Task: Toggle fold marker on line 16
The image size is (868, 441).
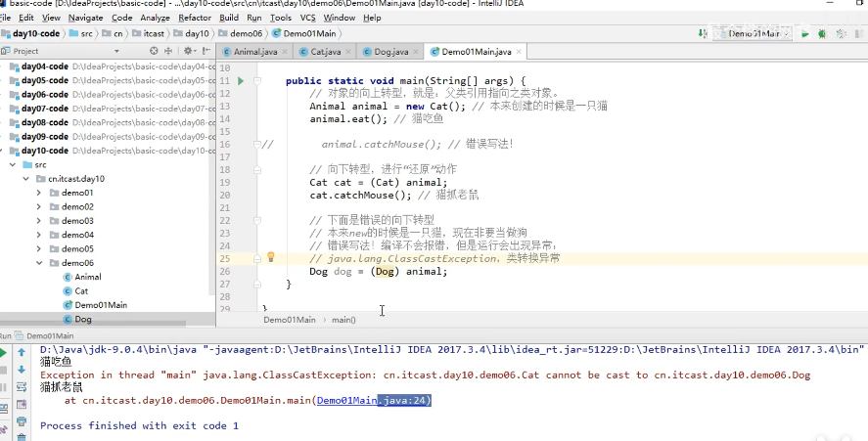Action: [x=257, y=145]
